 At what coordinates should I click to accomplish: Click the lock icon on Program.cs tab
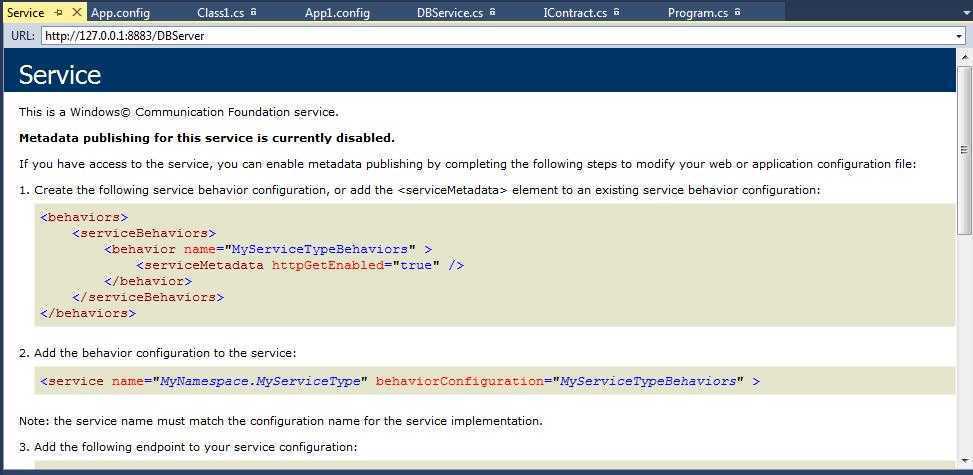pos(737,12)
